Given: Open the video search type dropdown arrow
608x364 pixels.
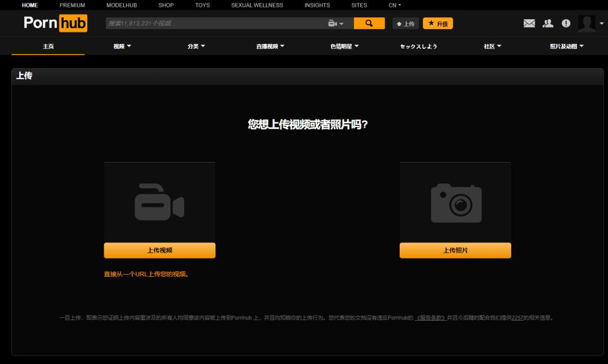Looking at the screenshot, I should pyautogui.click(x=340, y=23).
